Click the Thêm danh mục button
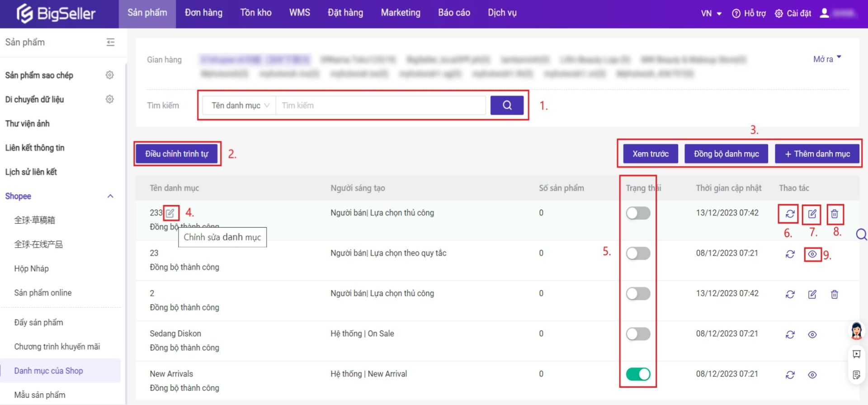868x405 pixels. click(x=817, y=154)
